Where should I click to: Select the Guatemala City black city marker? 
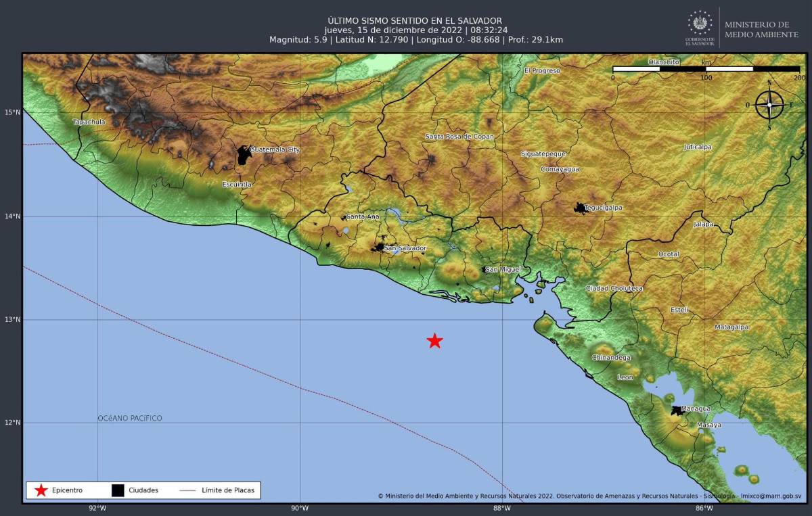(243, 151)
